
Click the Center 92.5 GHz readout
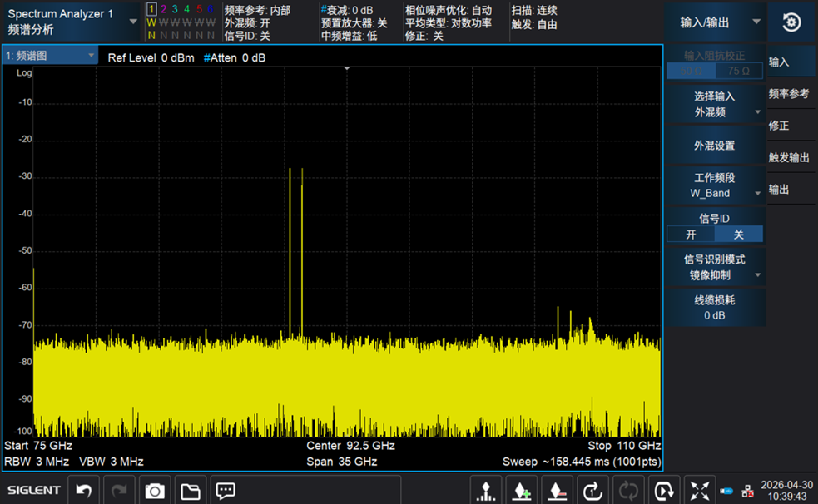pos(350,446)
